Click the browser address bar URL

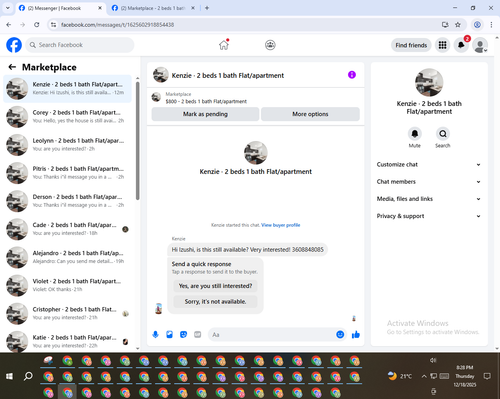click(117, 25)
